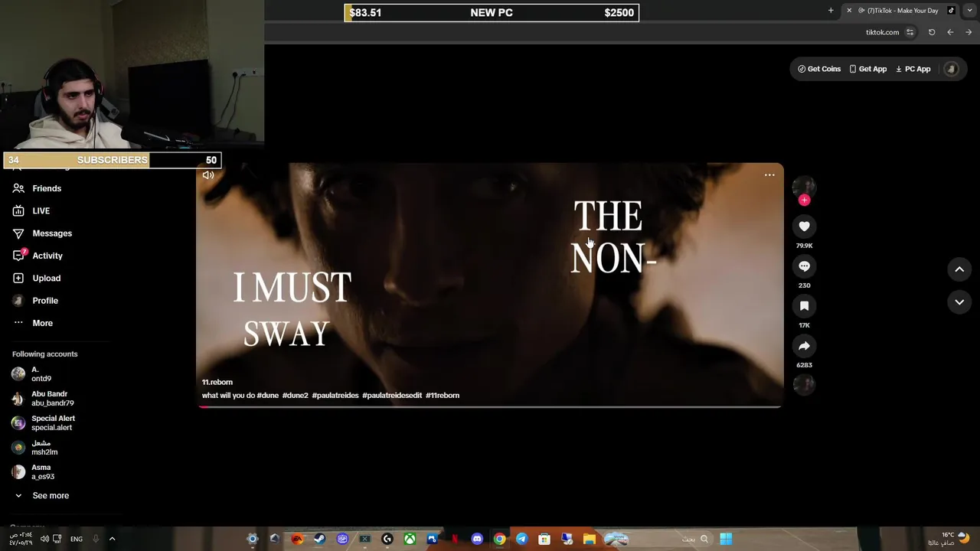Open File Explorer from the taskbar
The image size is (980, 551).
589,539
